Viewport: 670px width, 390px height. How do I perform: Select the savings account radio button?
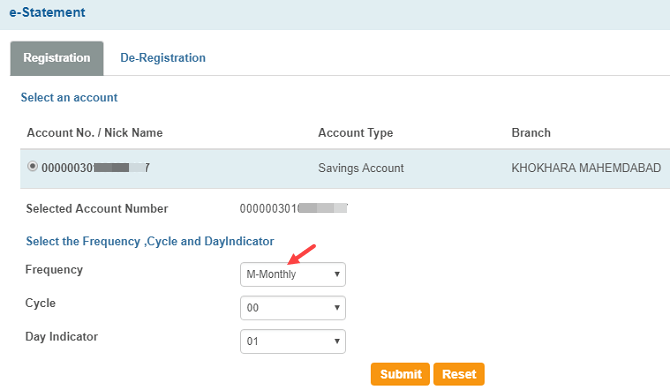tap(32, 166)
